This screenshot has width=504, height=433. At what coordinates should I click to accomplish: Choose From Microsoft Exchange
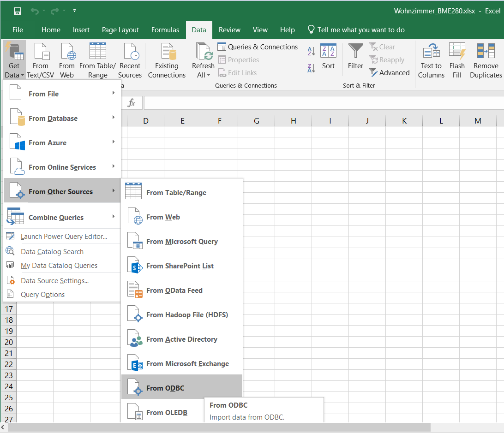pyautogui.click(x=182, y=363)
